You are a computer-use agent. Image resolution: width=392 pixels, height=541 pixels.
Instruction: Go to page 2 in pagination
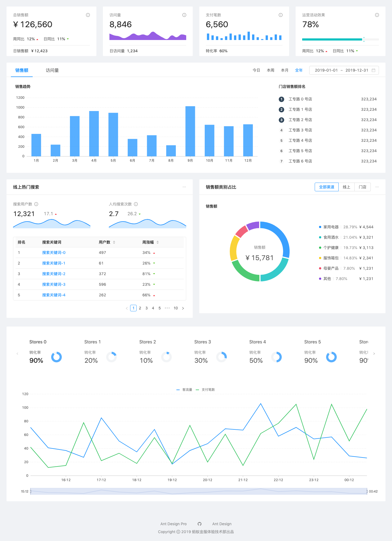(x=140, y=308)
